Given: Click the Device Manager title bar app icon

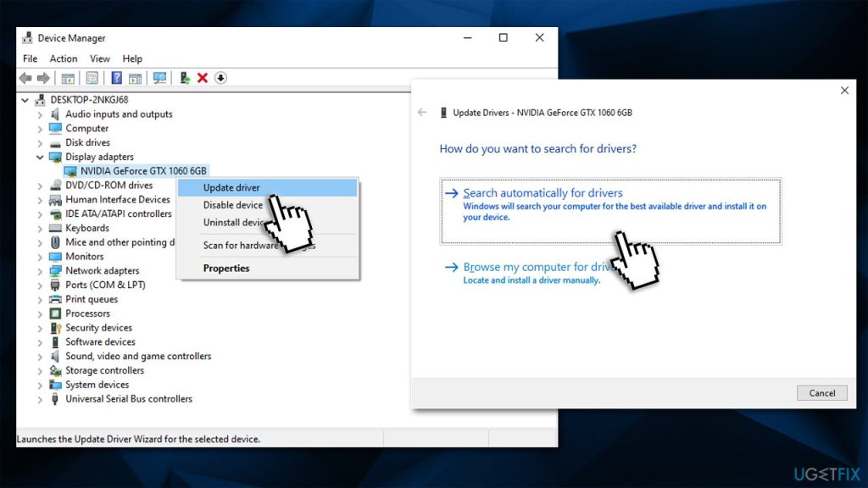Looking at the screenshot, I should point(27,37).
